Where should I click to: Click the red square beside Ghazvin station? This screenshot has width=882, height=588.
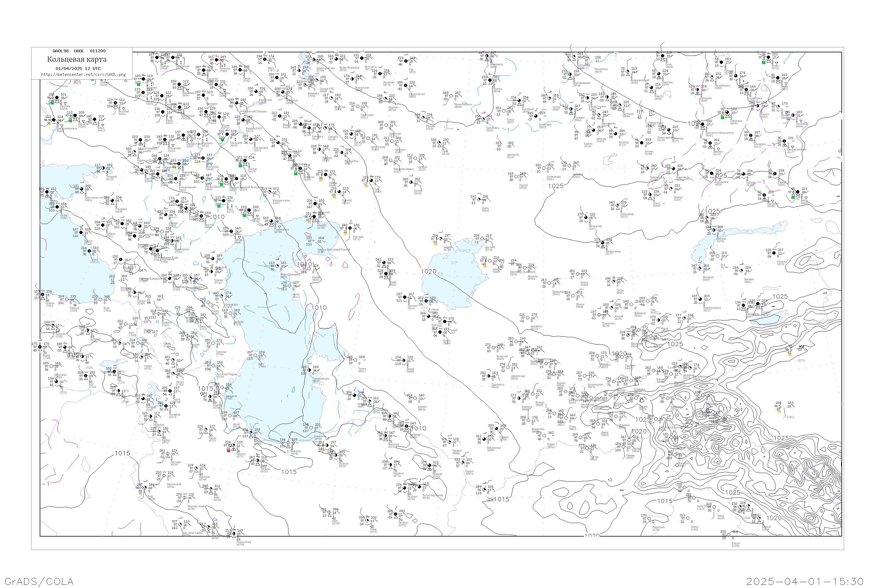click(x=228, y=450)
